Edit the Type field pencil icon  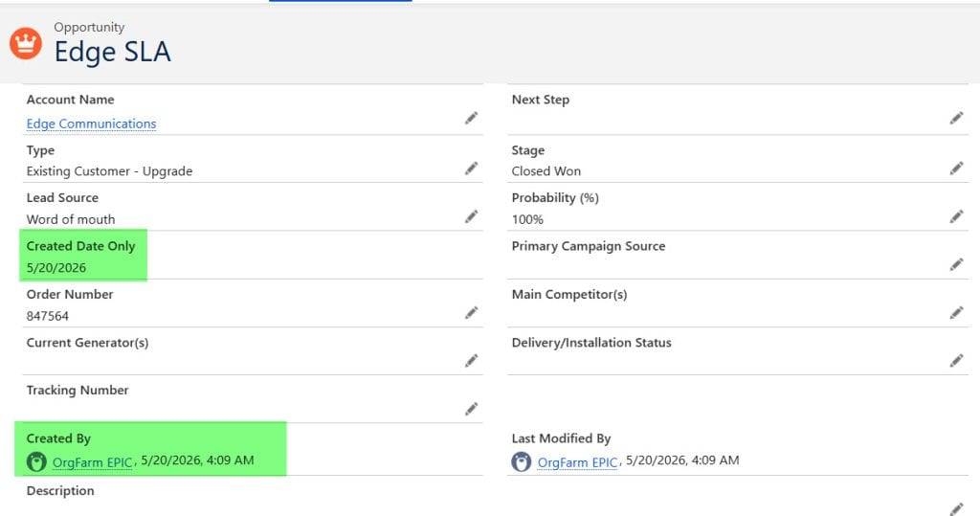click(x=471, y=168)
